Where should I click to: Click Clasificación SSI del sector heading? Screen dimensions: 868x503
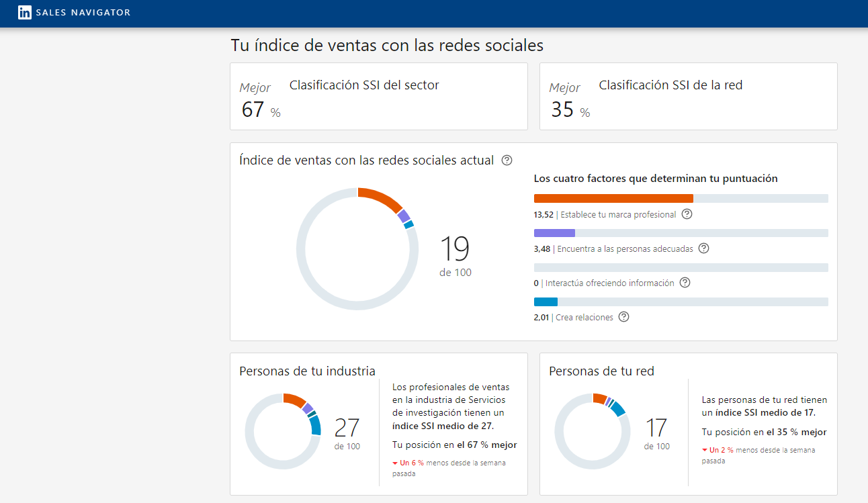pos(364,85)
